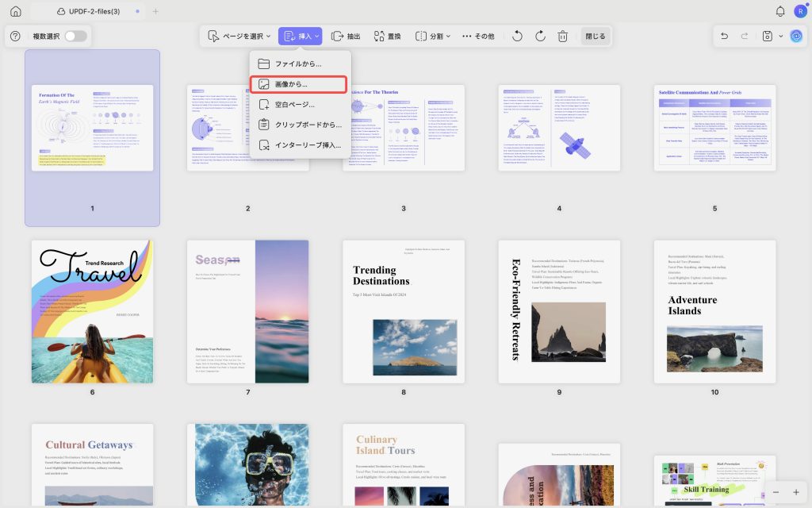This screenshot has width=812, height=508.
Task: Select page 9 Eco-Friendly Retreats thumbnail
Action: point(559,311)
